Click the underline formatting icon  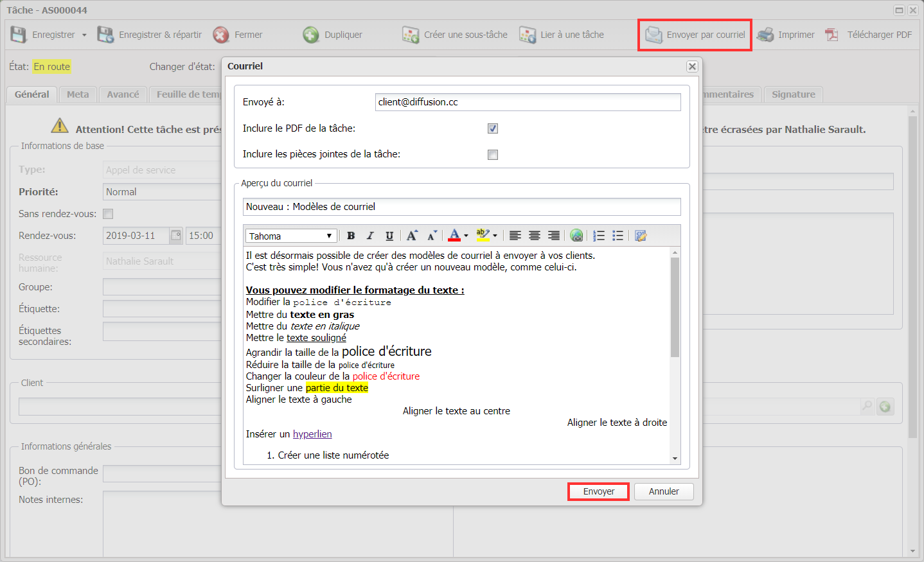coord(389,236)
